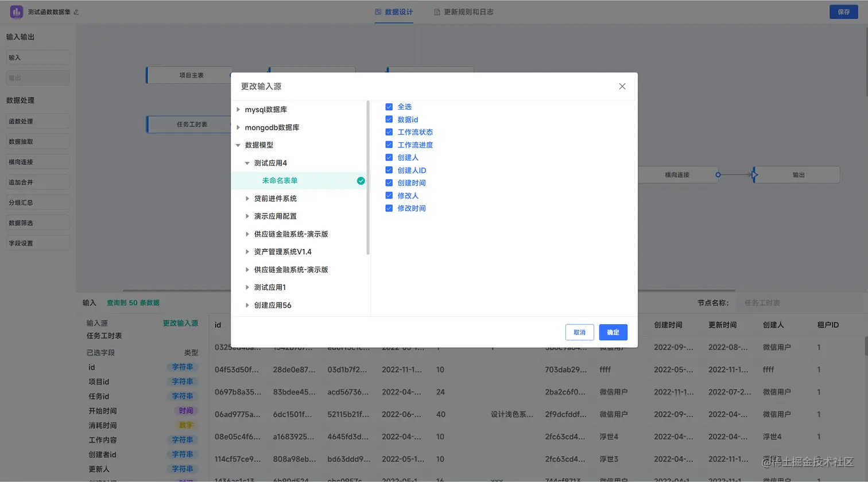Toggle the 全选 checkbox

pos(389,107)
